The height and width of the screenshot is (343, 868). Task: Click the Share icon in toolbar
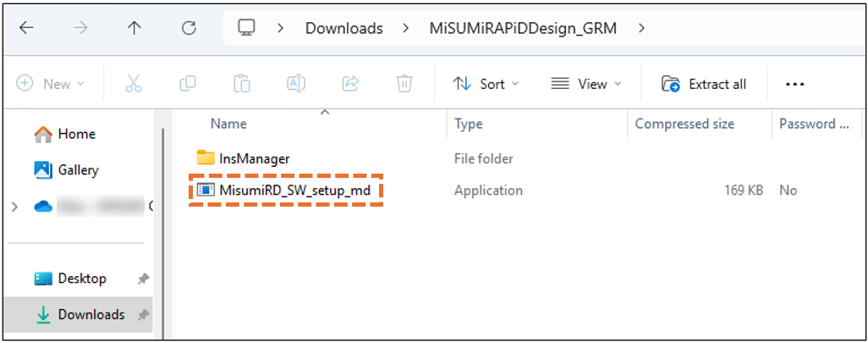[350, 83]
